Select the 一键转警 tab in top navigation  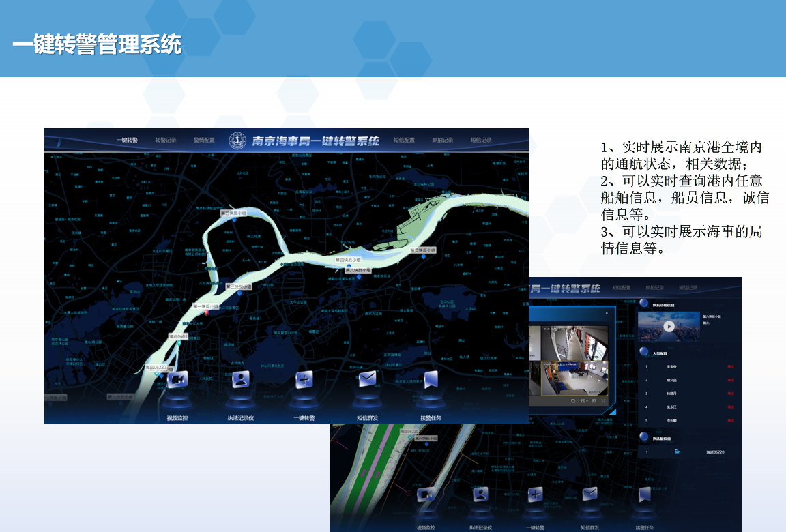(127, 141)
